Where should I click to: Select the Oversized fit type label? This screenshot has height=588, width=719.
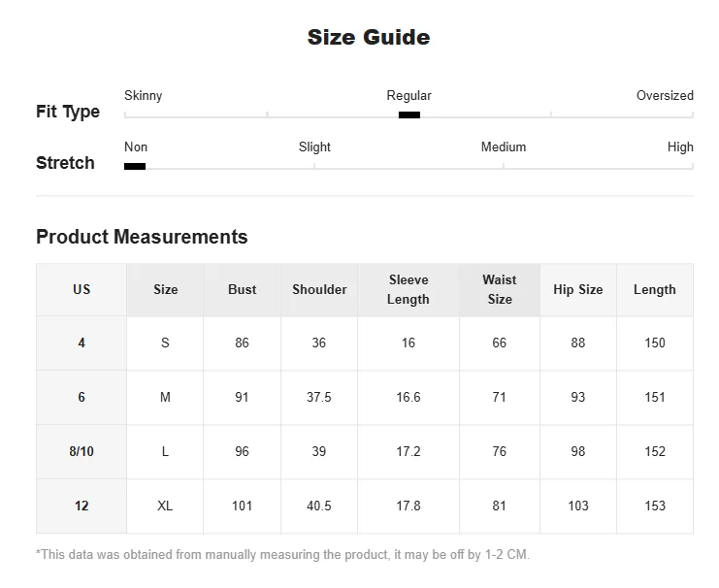point(665,96)
